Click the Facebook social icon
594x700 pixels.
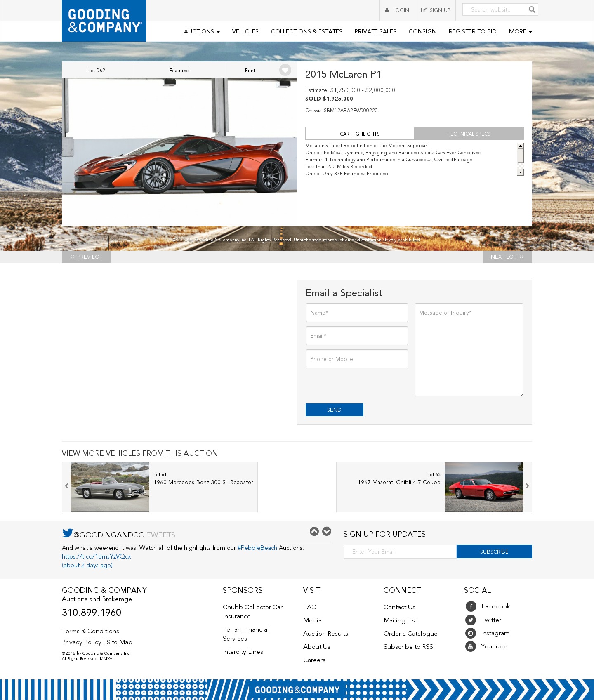[x=471, y=606]
